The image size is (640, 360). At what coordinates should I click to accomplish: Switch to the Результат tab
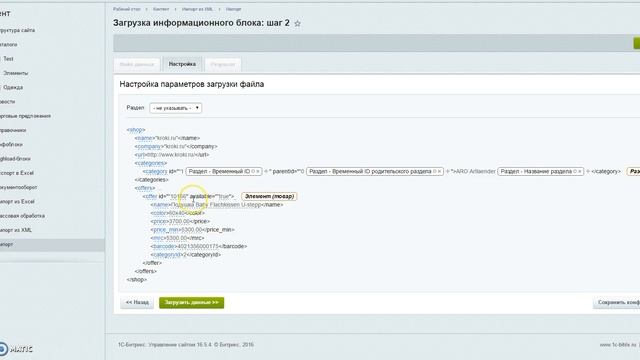(x=223, y=64)
